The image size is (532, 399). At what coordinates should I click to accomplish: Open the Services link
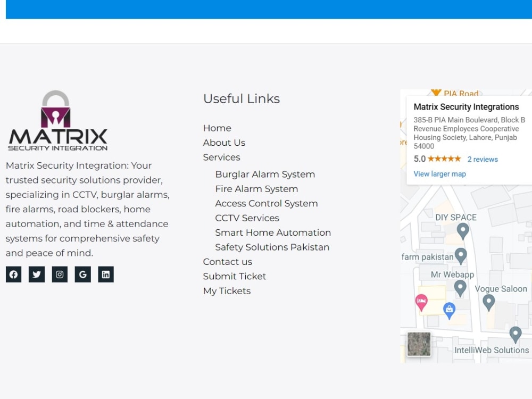pyautogui.click(x=221, y=157)
